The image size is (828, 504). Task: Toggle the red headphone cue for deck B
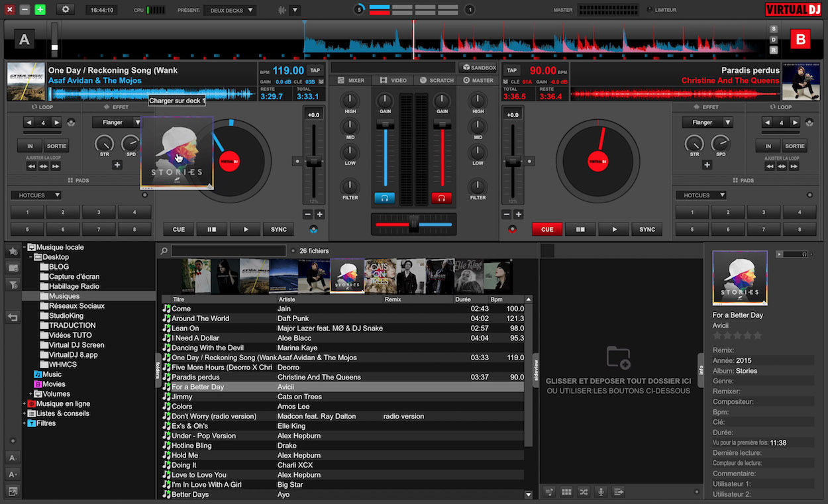coord(441,197)
